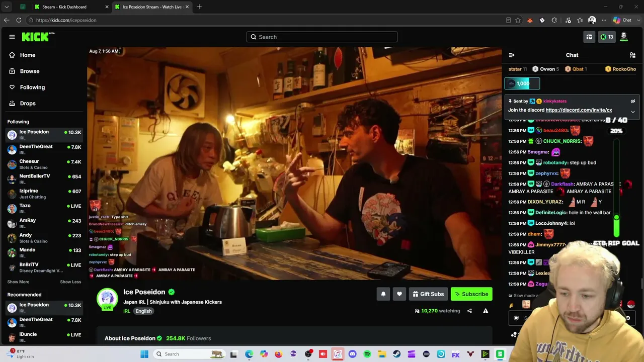The width and height of the screenshot is (644, 362).
Task: Click the English language tag
Action: tap(143, 311)
